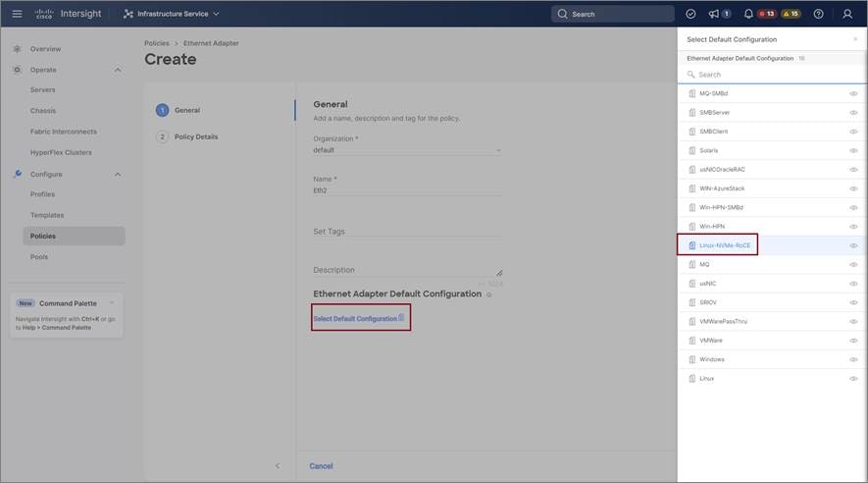This screenshot has width=868, height=483.
Task: Click the document icon next to Win-HPN
Action: pos(692,227)
